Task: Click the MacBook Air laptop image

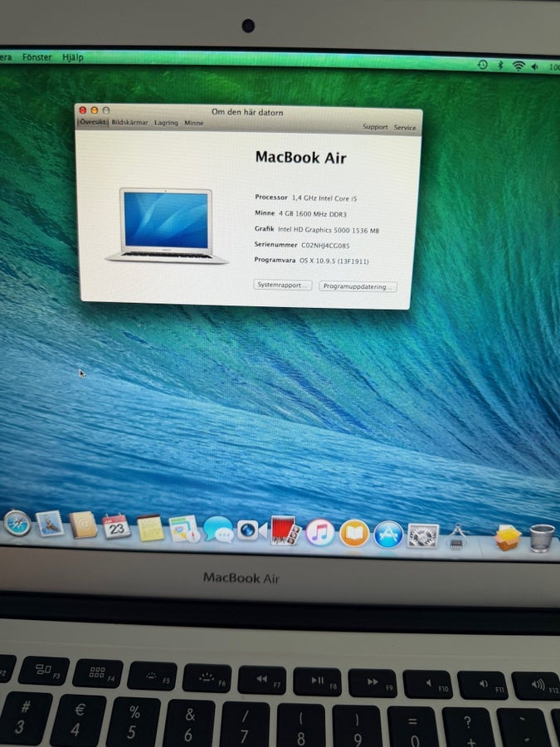Action: pos(167,225)
